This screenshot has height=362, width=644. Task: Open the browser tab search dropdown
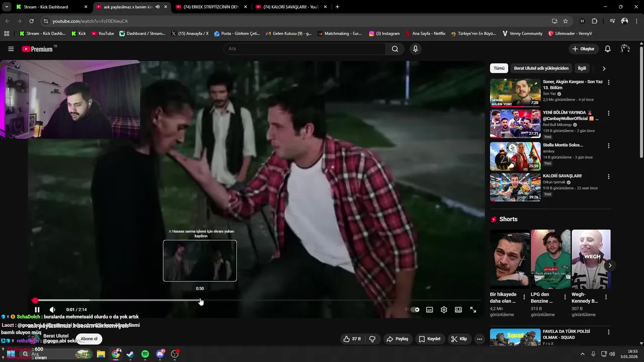point(7,7)
